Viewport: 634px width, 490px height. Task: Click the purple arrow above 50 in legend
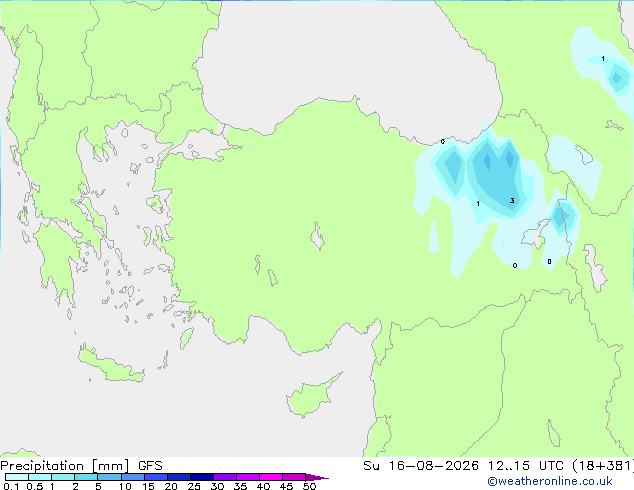pos(317,477)
